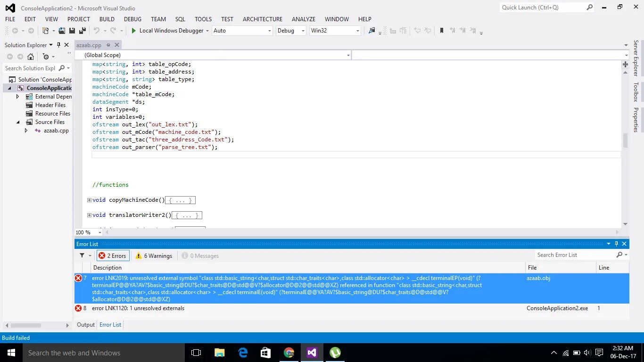Click the Error List filter funnel icon
644x362 pixels.
coord(82,255)
